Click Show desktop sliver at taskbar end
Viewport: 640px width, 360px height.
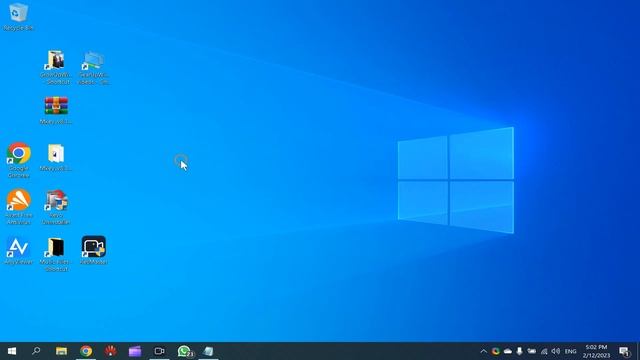638,351
